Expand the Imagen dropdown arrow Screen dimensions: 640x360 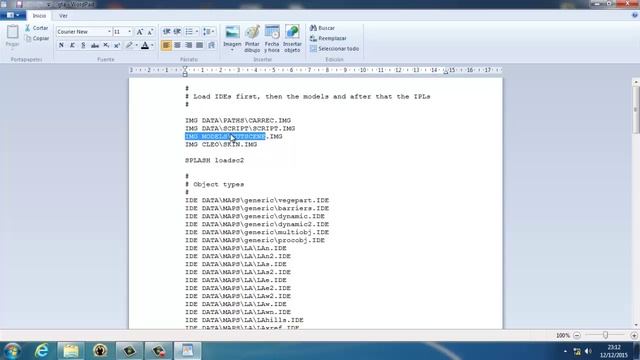(232, 50)
